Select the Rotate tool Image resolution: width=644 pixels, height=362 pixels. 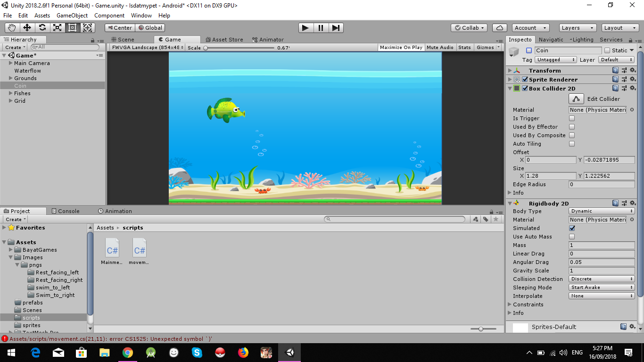coord(42,28)
